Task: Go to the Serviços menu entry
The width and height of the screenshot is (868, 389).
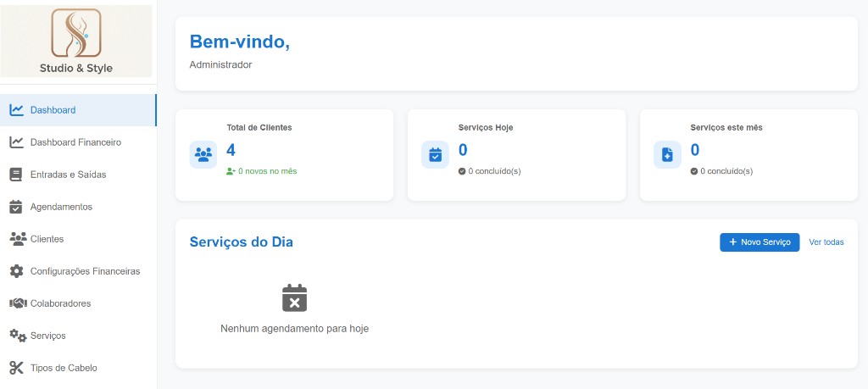Action: pyautogui.click(x=78, y=336)
